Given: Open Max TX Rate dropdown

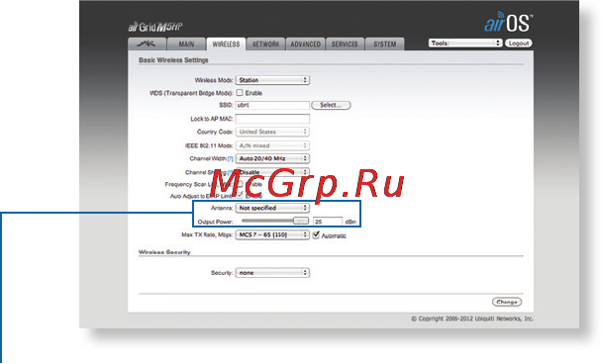Looking at the screenshot, I should click(x=272, y=234).
